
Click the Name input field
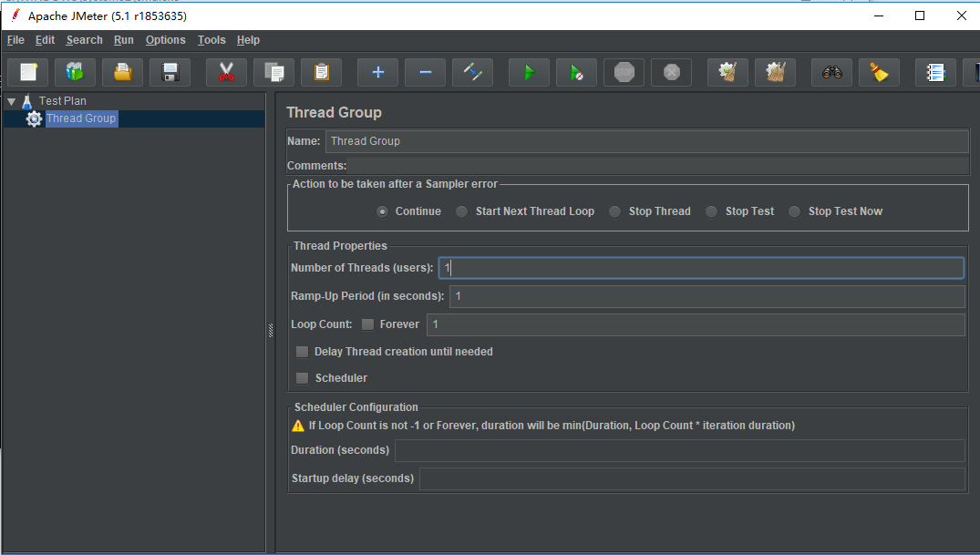(x=647, y=141)
